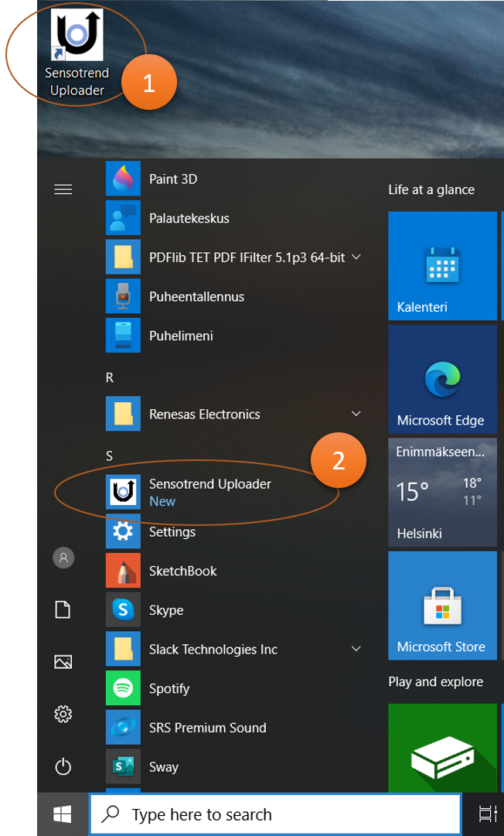Click the 'Paint 3D' label
The width and height of the screenshot is (504, 836).
click(x=173, y=179)
